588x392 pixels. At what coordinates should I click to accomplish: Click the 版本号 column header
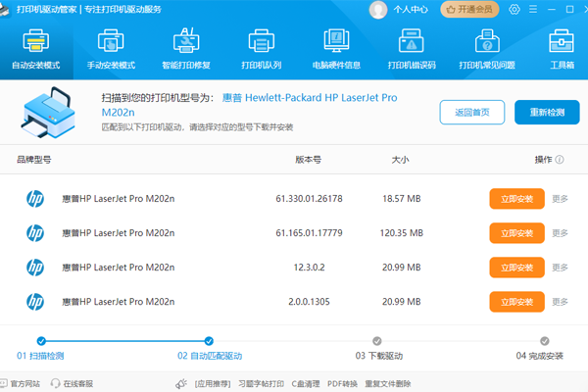309,160
